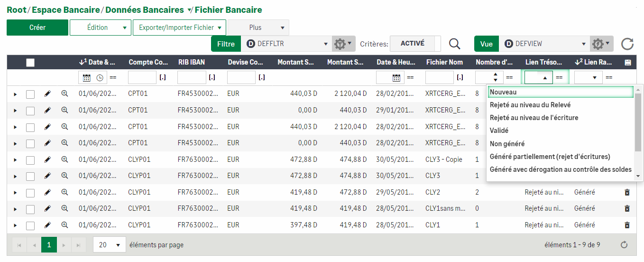Open the DEFVIEW view dropdown
This screenshot has width=644, height=262.
click(545, 44)
